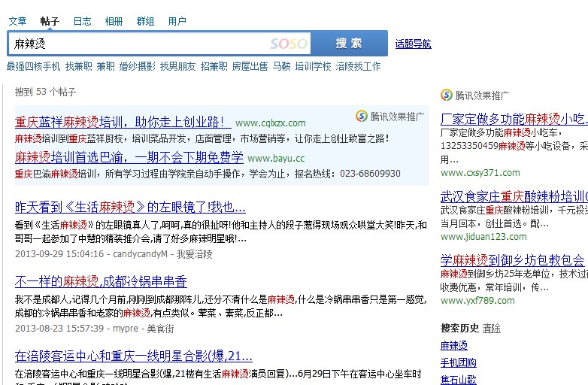Visit the www.cqlxzx.com ad URL
The image size is (588, 385).
(271, 123)
